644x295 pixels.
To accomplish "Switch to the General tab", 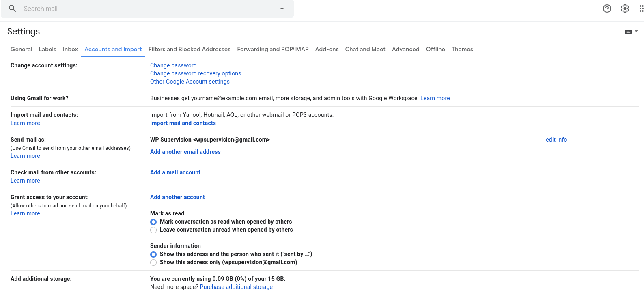I will 22,49.
